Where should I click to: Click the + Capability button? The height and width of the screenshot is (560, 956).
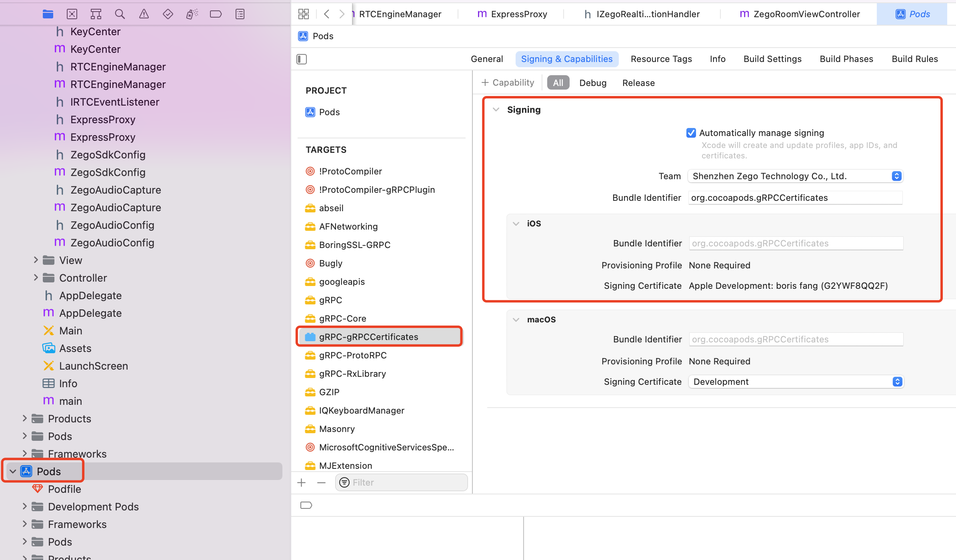(508, 82)
